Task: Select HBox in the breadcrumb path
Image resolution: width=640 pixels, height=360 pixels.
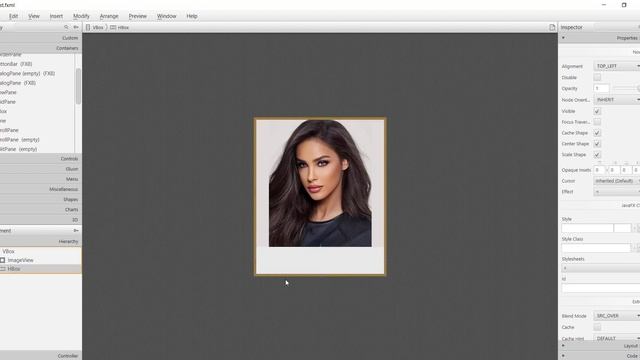Action: 123,27
